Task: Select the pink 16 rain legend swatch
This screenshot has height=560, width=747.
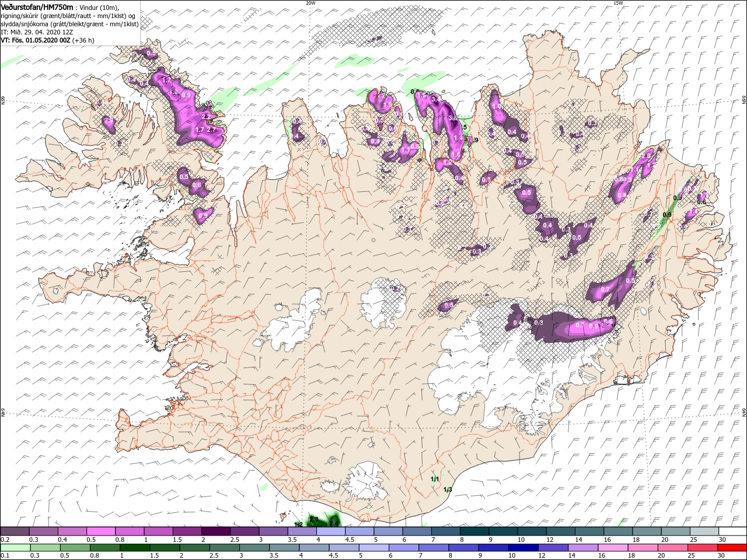Action: (x=612, y=547)
